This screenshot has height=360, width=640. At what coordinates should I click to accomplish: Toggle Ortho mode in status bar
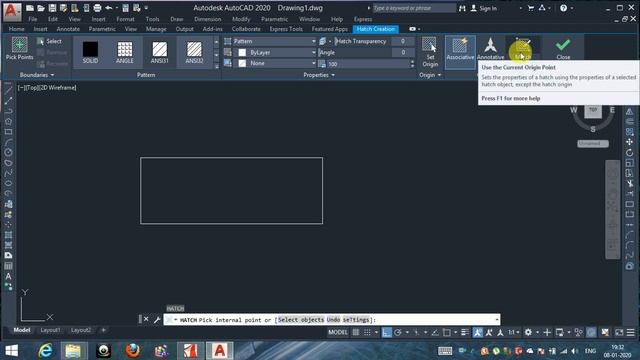[387, 332]
